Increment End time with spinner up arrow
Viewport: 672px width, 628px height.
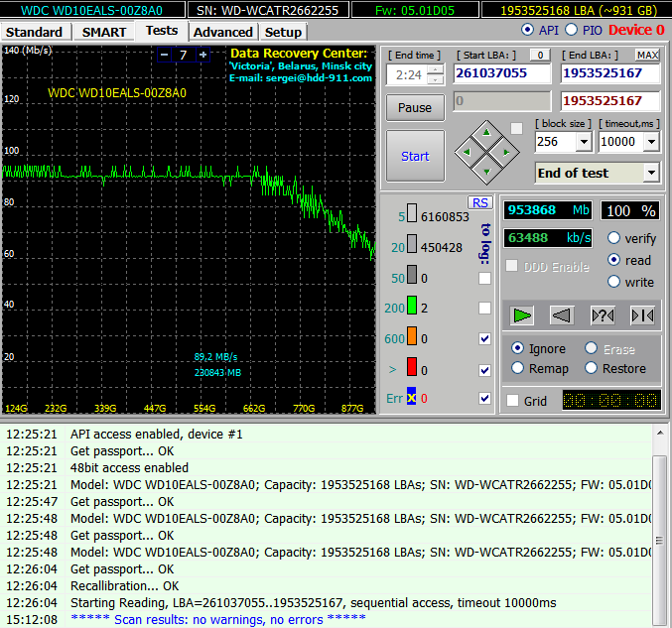436,69
